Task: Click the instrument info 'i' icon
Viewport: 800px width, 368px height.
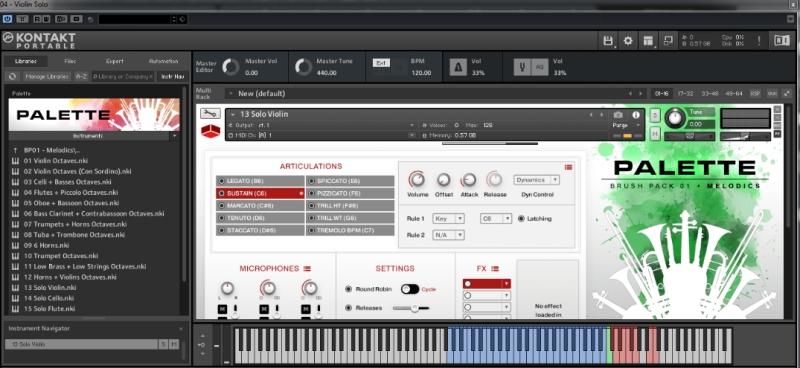Action: coord(636,115)
